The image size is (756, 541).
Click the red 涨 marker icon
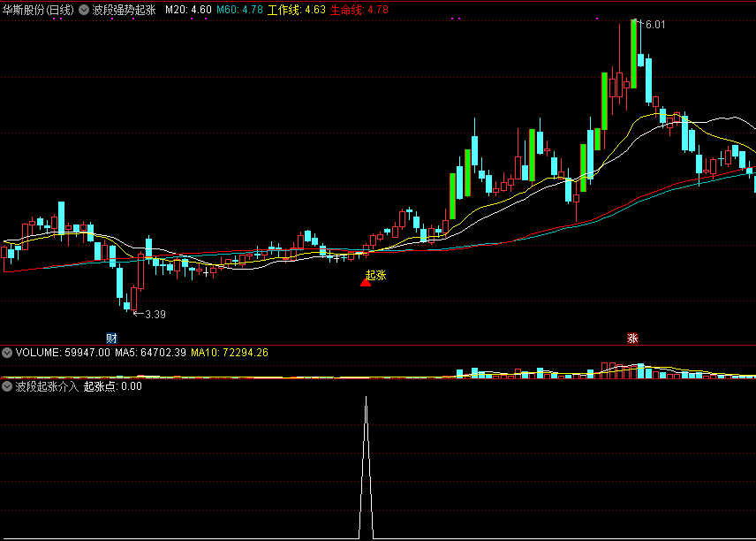(x=632, y=338)
